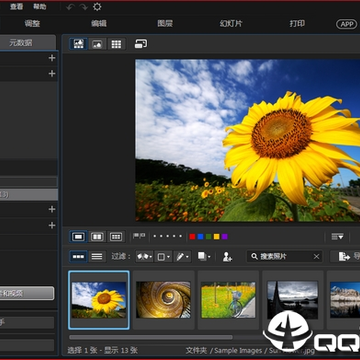This screenshot has width=360, height=360.
Task: Redo with the right-curved arrow icon
Action: [83, 7]
